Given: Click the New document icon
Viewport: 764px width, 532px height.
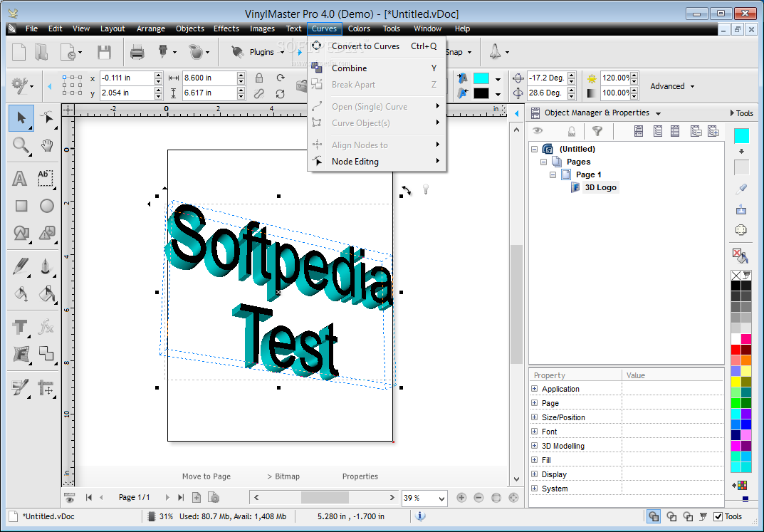Looking at the screenshot, I should [19, 52].
